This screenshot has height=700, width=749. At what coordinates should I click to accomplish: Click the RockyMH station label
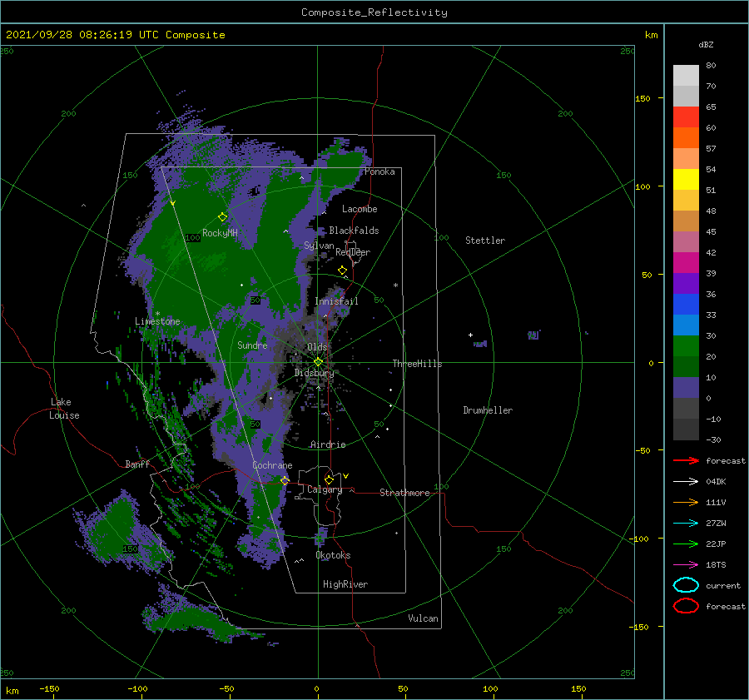(x=220, y=233)
